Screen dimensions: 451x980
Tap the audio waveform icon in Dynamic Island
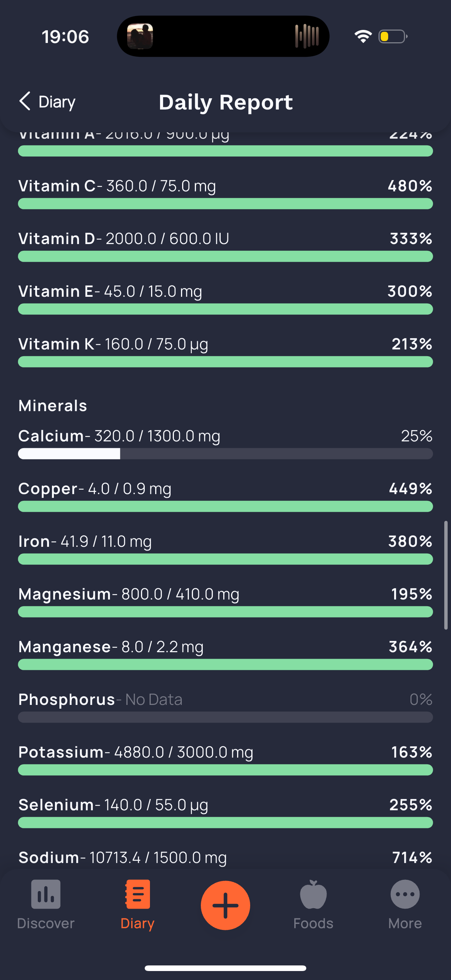tap(307, 36)
